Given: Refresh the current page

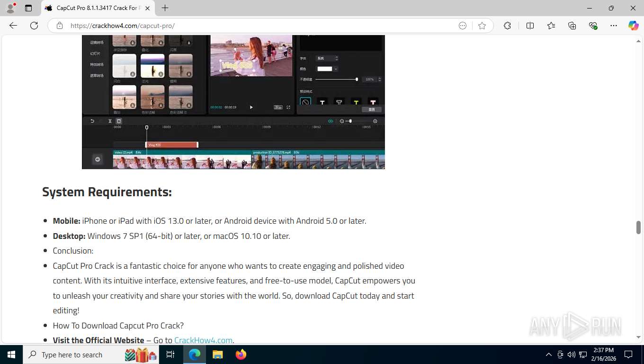Looking at the screenshot, I should (34, 26).
